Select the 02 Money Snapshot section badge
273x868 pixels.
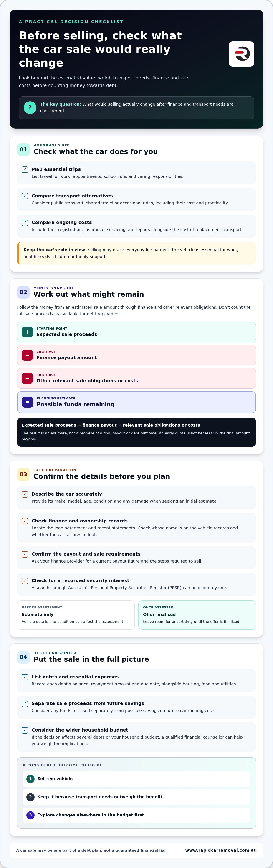[23, 292]
